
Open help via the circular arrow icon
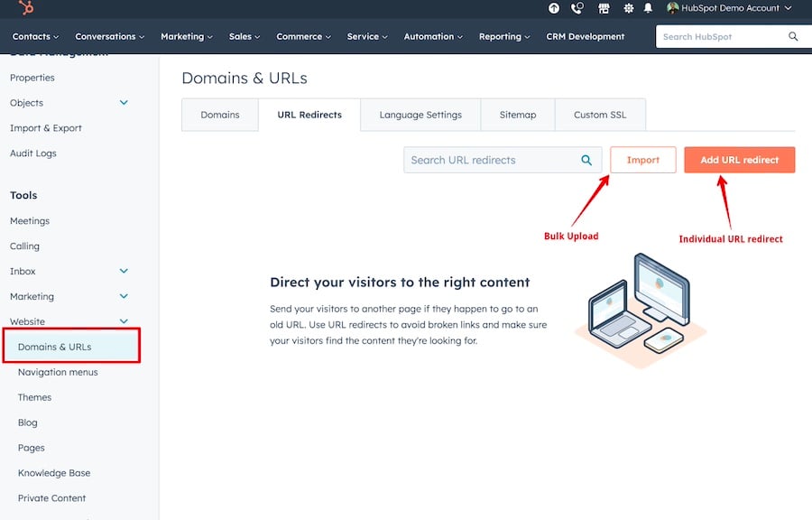(553, 9)
